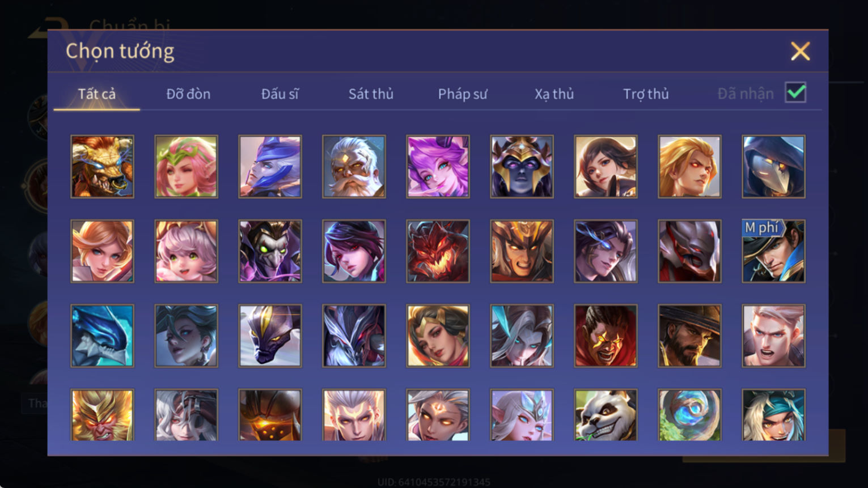Select the 'Tất cả' tab
Viewport: 868px width, 488px height.
tap(96, 94)
